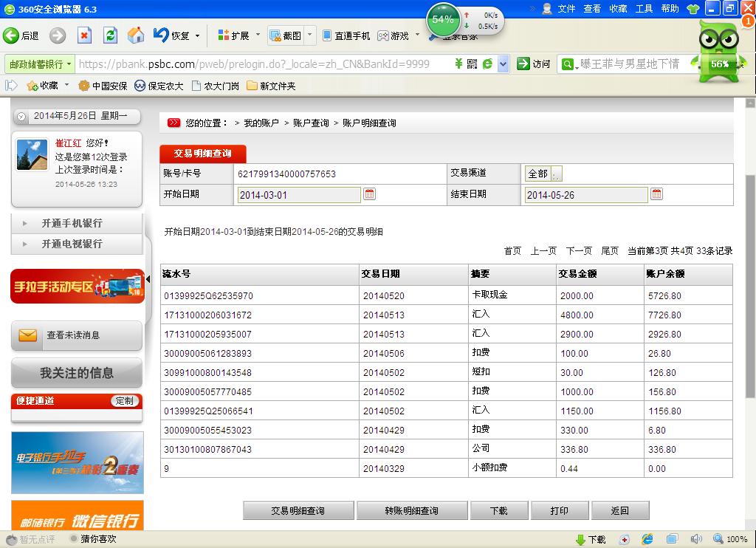Click the 转账明细查询 button
The image size is (756, 548).
(x=411, y=510)
